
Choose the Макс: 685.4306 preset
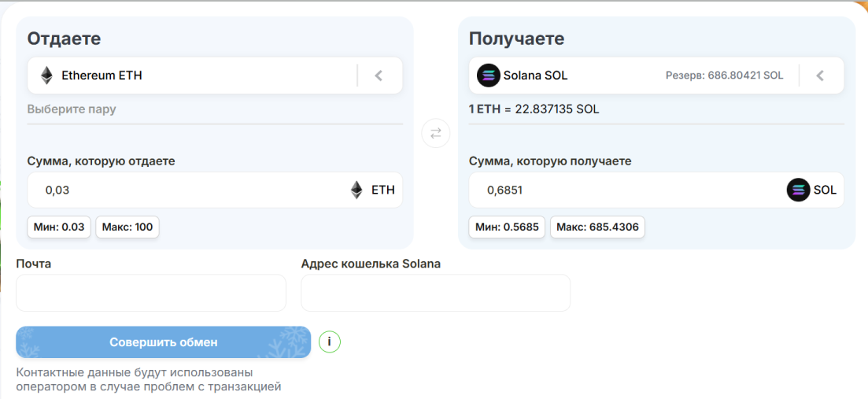pyautogui.click(x=597, y=227)
